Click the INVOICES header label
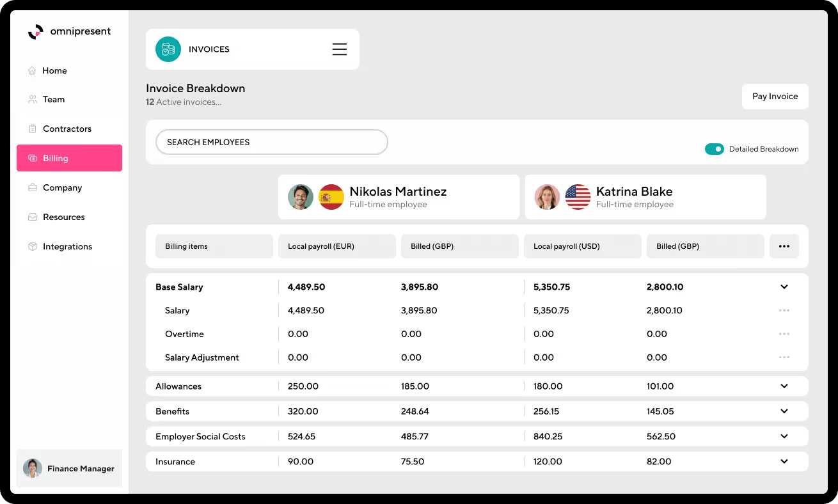The height and width of the screenshot is (504, 838). (x=209, y=49)
